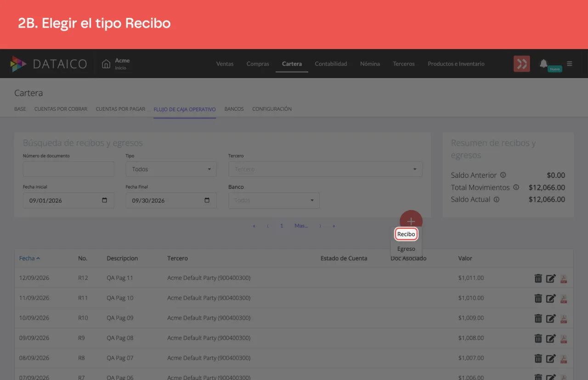Download PDF of receipt R9
This screenshot has height=380, width=588.
(x=564, y=339)
